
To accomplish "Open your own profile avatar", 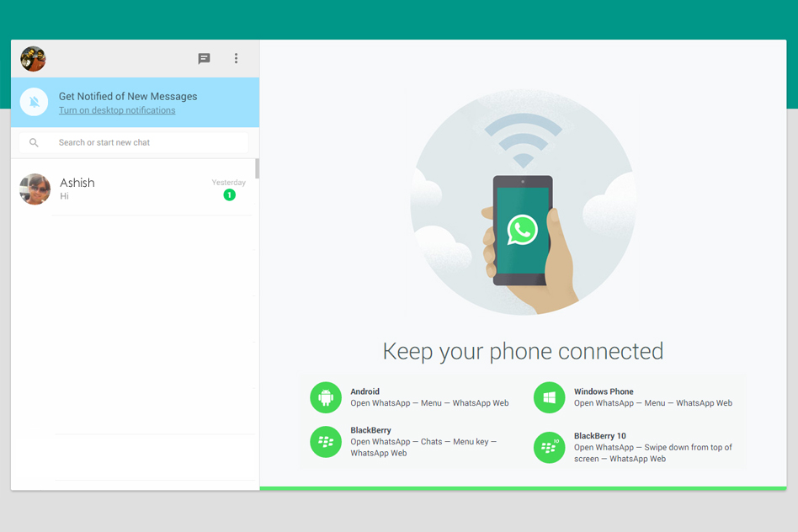I will pos(32,58).
